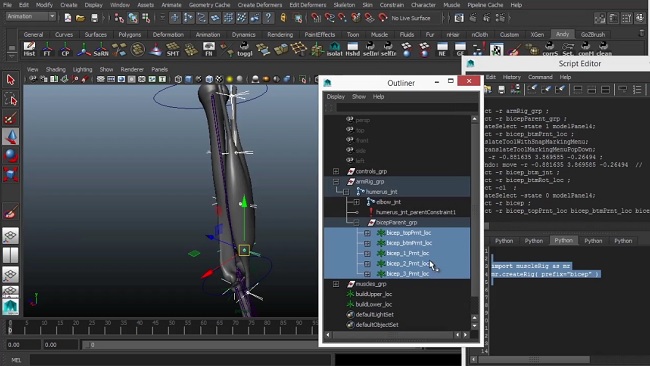Screen dimensions: 650x366
Task: Click the SMT shelf button
Action: click(x=173, y=49)
